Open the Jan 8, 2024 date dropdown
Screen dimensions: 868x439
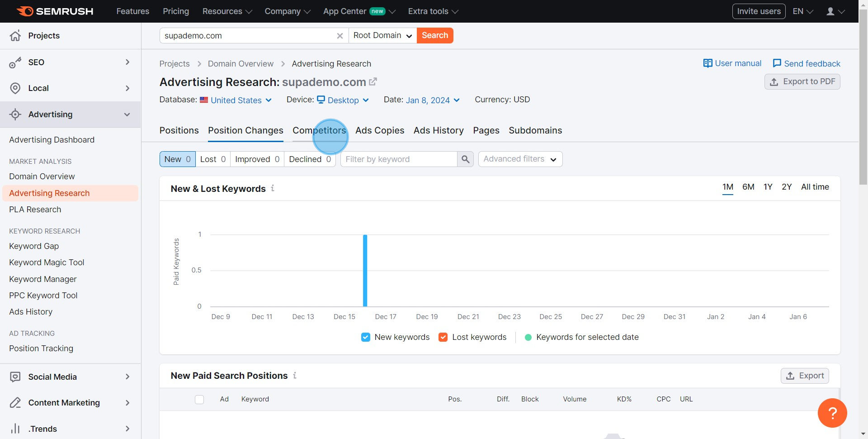click(433, 100)
